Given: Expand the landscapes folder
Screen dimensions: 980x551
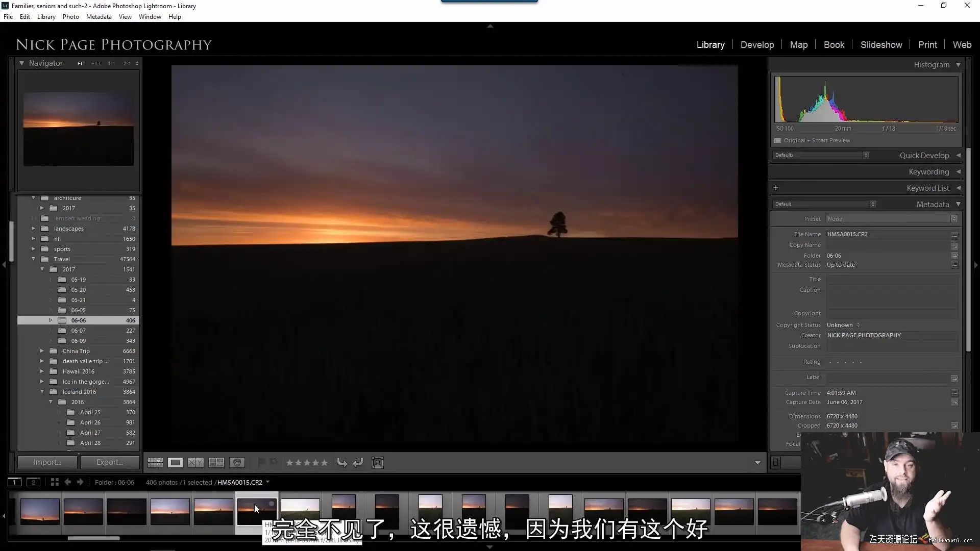Looking at the screenshot, I should [x=33, y=229].
